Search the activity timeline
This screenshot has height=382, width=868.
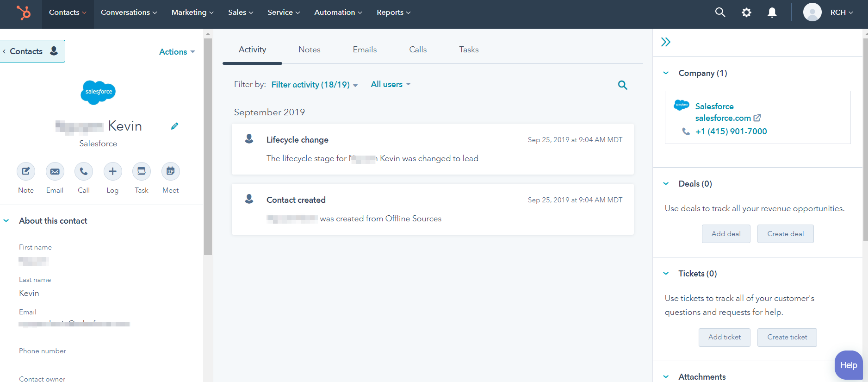623,85
